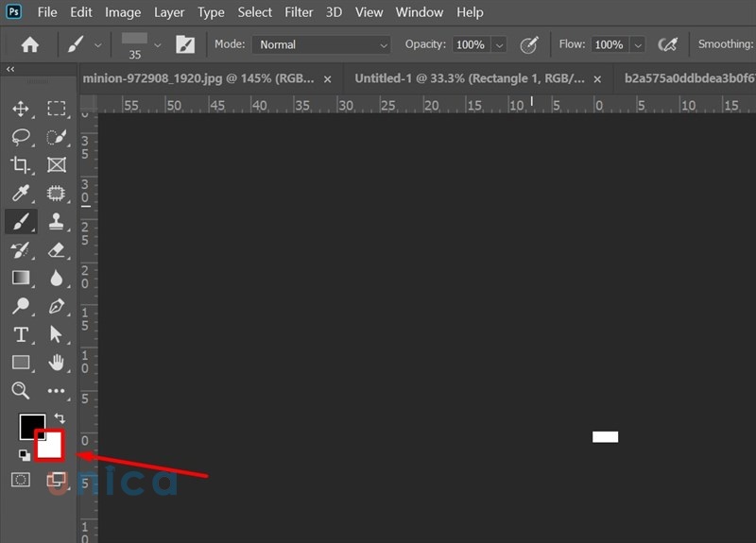The width and height of the screenshot is (756, 543).
Task: Open the brush preset picker arrow
Action: tap(158, 45)
